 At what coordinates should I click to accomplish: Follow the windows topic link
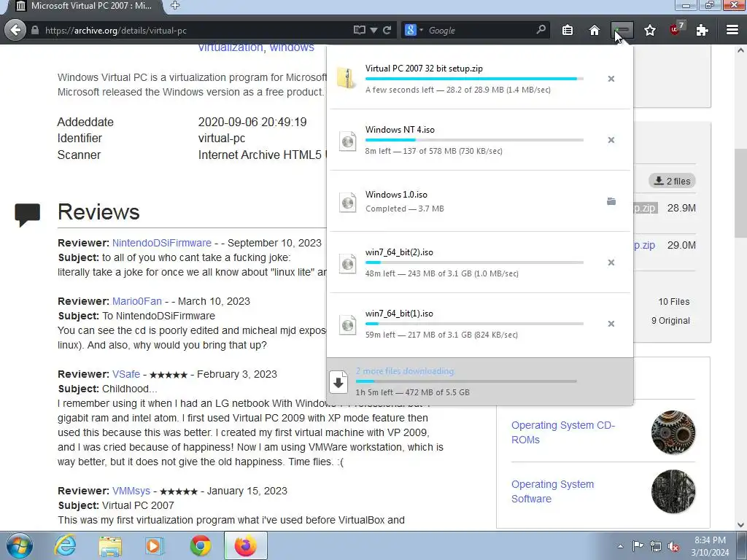coord(292,47)
